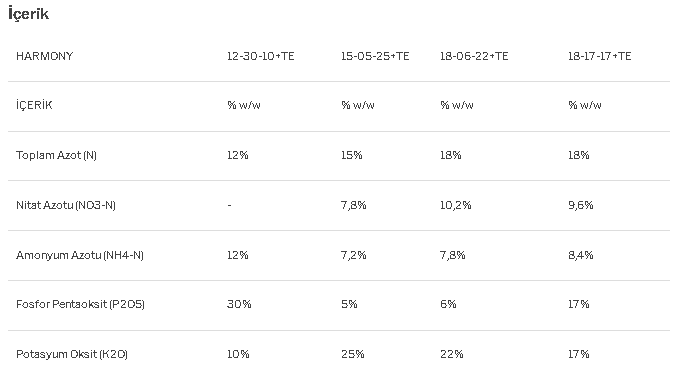Select the 7,2% ammonium value cell
The height and width of the screenshot is (379, 678).
coord(353,255)
